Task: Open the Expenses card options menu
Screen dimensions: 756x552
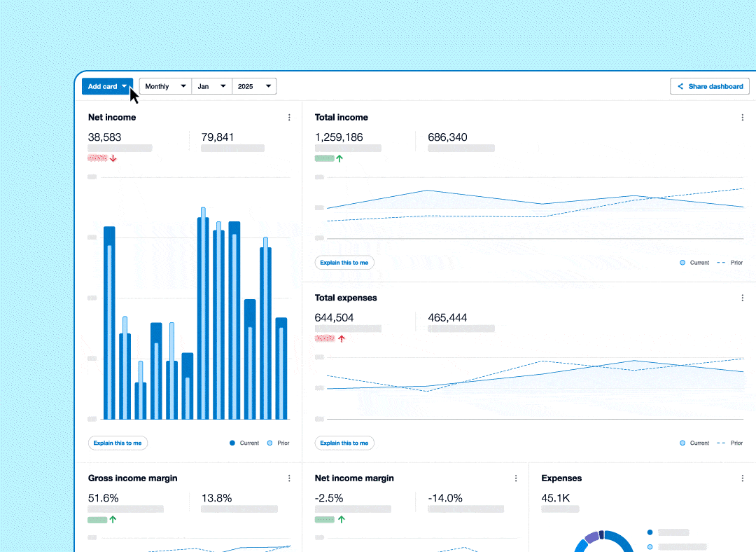Action: 743,478
